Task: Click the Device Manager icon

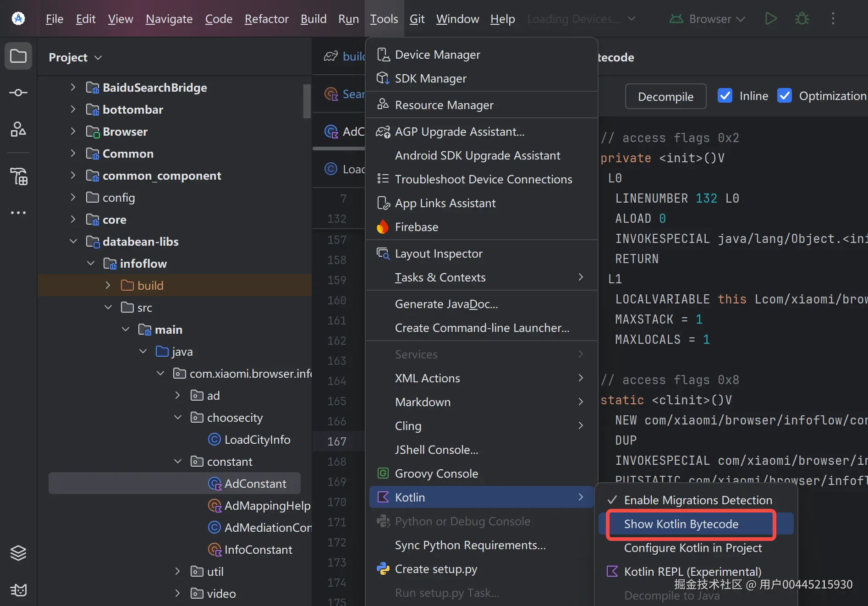Action: point(383,55)
